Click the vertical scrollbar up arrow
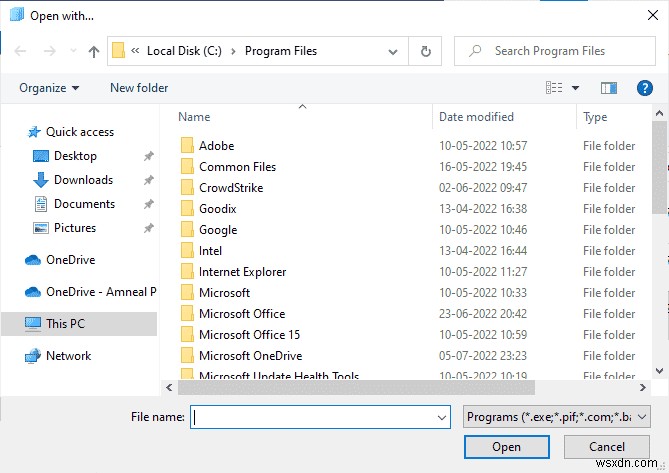 (659, 113)
